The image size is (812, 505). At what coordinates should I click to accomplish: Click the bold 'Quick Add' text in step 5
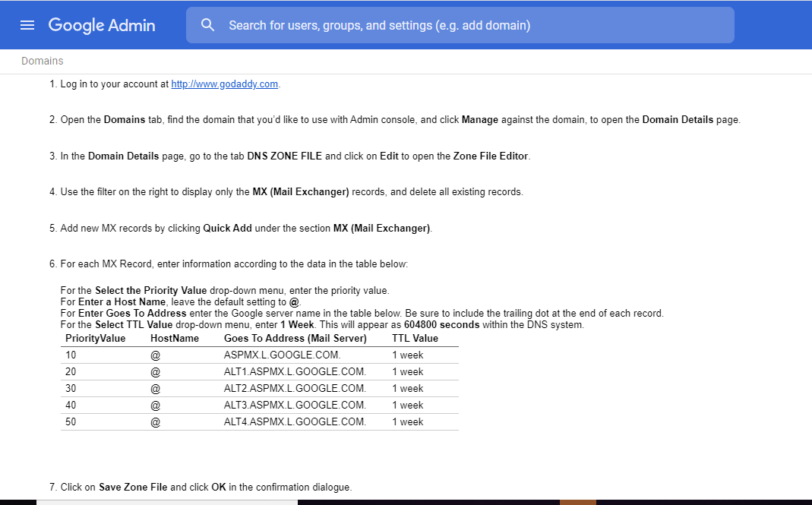pyautogui.click(x=227, y=228)
